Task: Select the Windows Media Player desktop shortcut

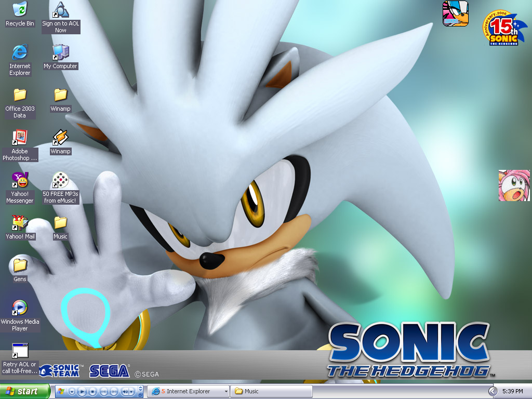Action: pos(20,316)
